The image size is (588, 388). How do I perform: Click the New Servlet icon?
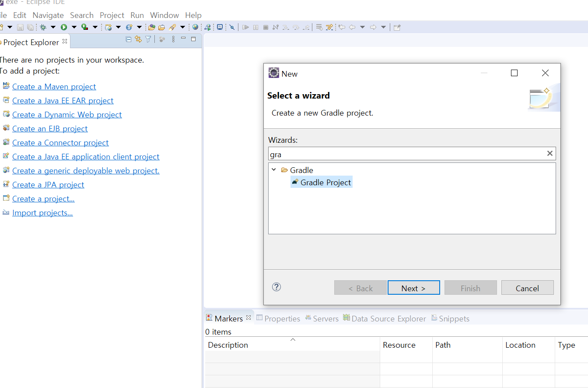point(129,27)
